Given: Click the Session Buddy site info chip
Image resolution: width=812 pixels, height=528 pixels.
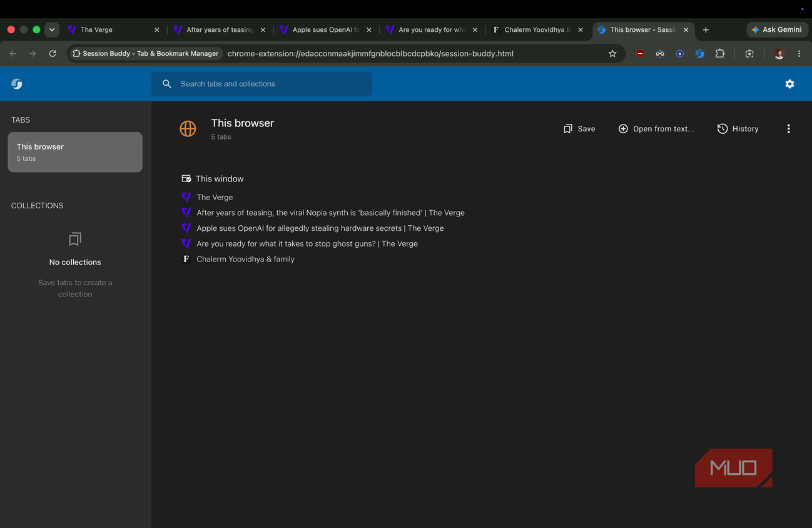Looking at the screenshot, I should [146, 54].
